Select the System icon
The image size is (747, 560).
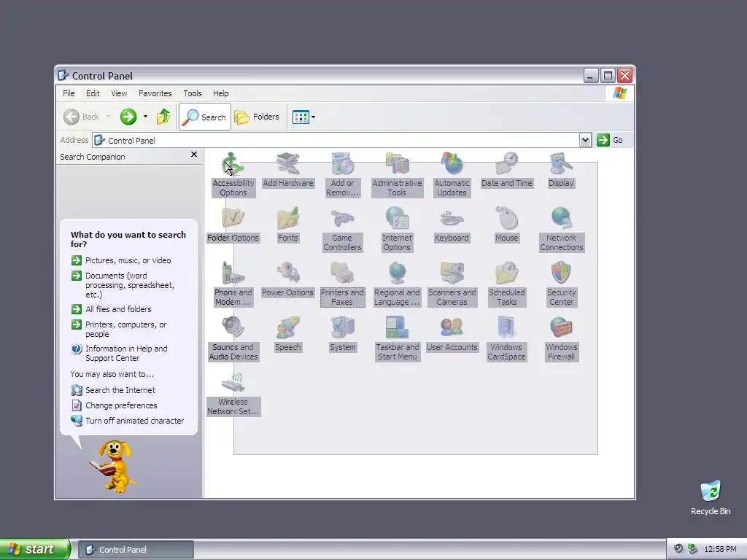tap(342, 334)
